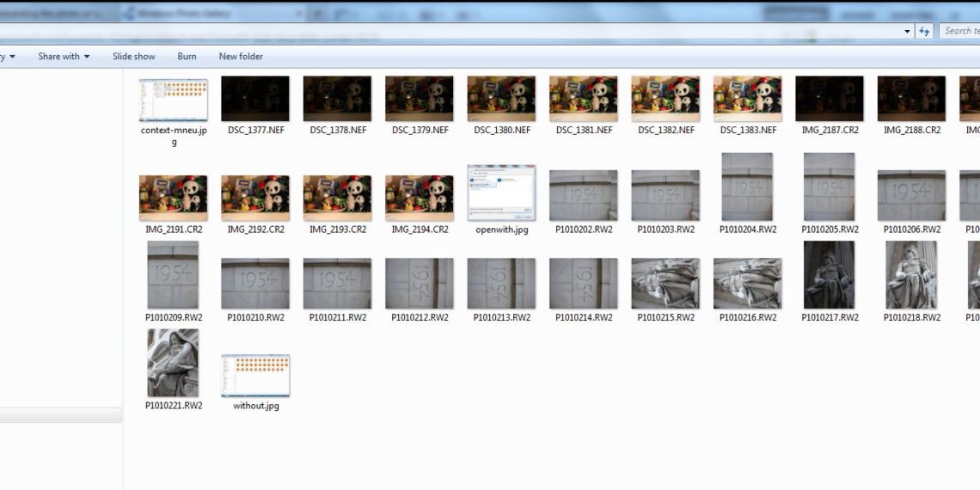The height and width of the screenshot is (490, 980).
Task: Click the Burn toolbar button
Action: (x=187, y=56)
